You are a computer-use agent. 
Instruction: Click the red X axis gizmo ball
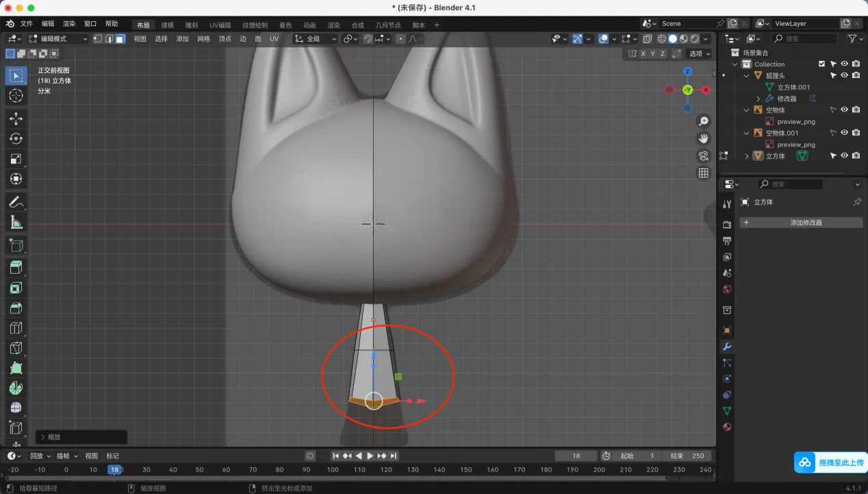706,90
